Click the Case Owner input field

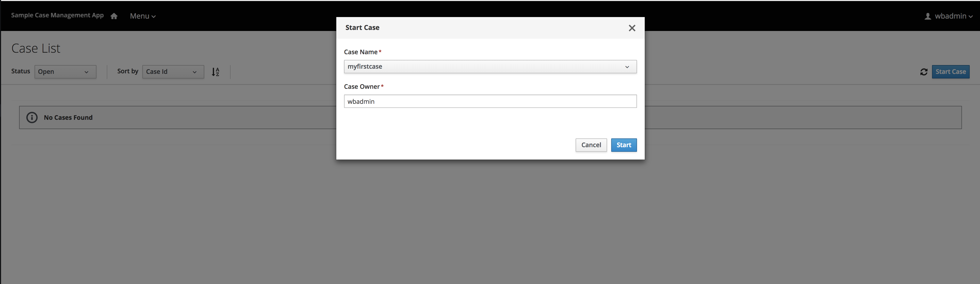(490, 101)
